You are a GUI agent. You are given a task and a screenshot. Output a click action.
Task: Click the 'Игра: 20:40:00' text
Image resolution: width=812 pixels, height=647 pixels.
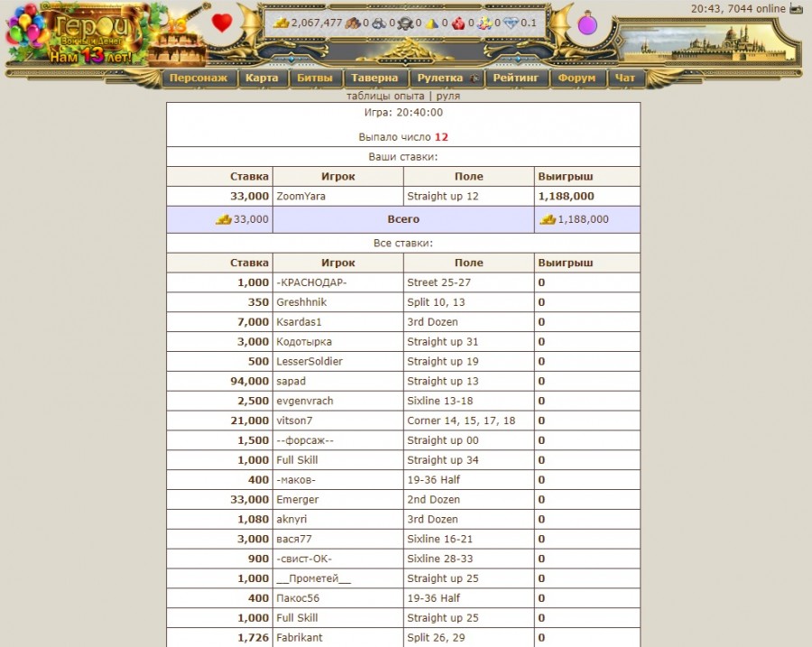tap(403, 113)
